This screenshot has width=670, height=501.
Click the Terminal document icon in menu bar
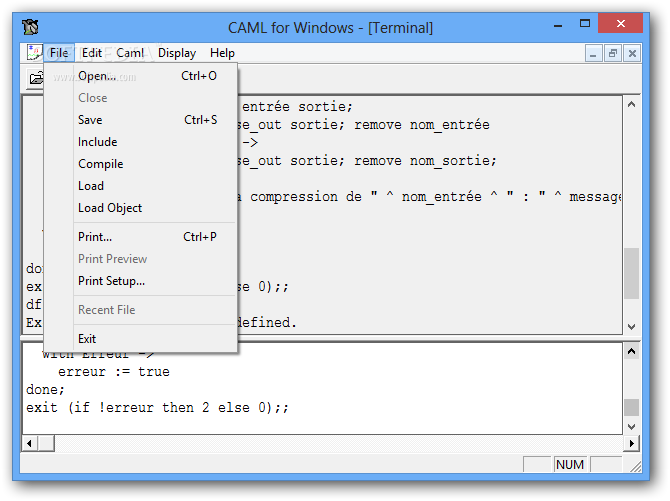tap(35, 53)
